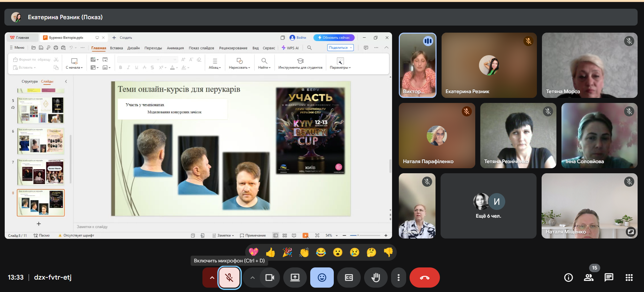Open the chat panel icon

pos(609,278)
